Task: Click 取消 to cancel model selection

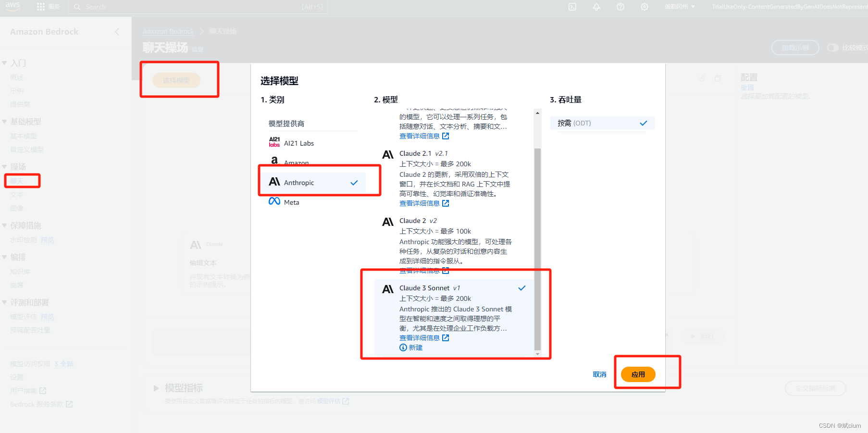Action: [599, 374]
